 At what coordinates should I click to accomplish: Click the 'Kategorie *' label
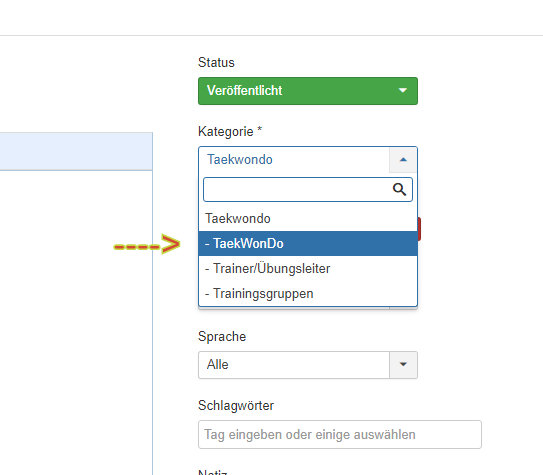(x=230, y=132)
